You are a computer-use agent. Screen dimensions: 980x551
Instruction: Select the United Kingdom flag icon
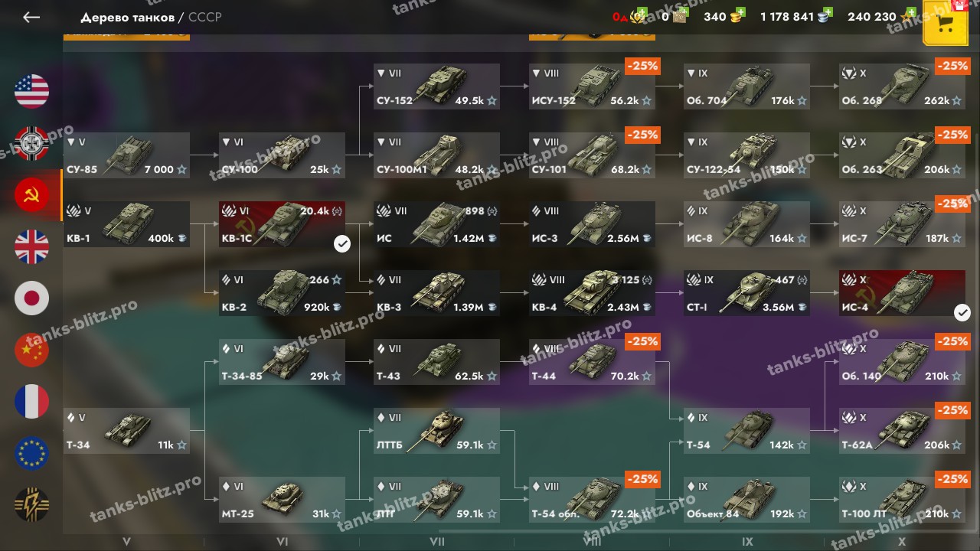coord(31,247)
